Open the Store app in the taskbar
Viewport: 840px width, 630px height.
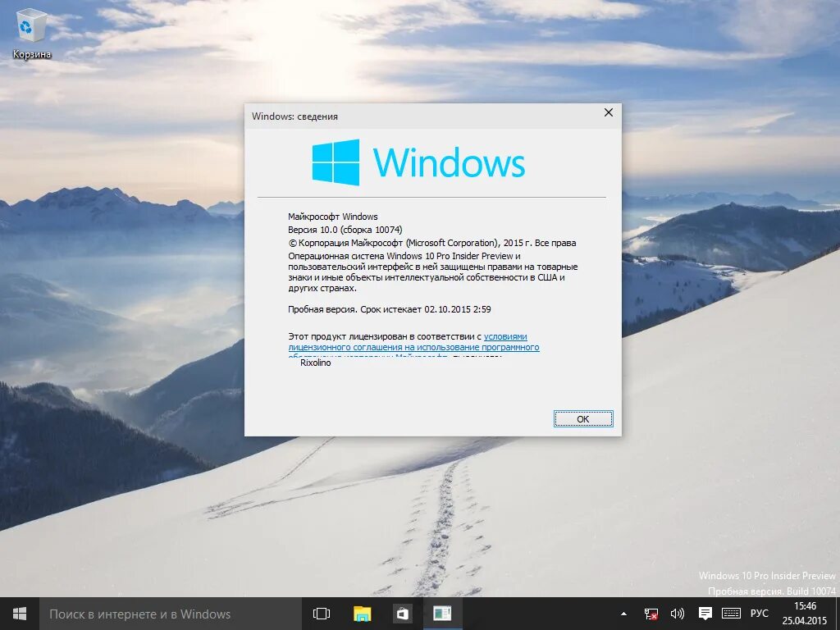coord(402,614)
